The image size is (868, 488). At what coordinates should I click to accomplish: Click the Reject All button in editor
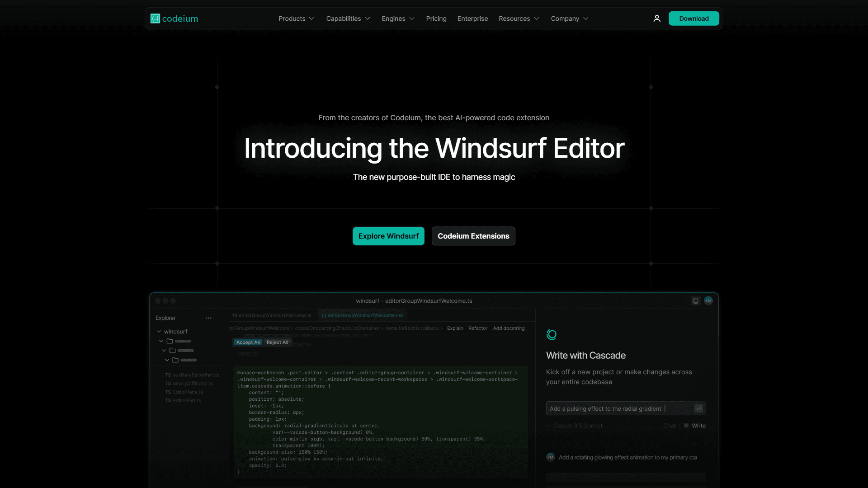(277, 342)
